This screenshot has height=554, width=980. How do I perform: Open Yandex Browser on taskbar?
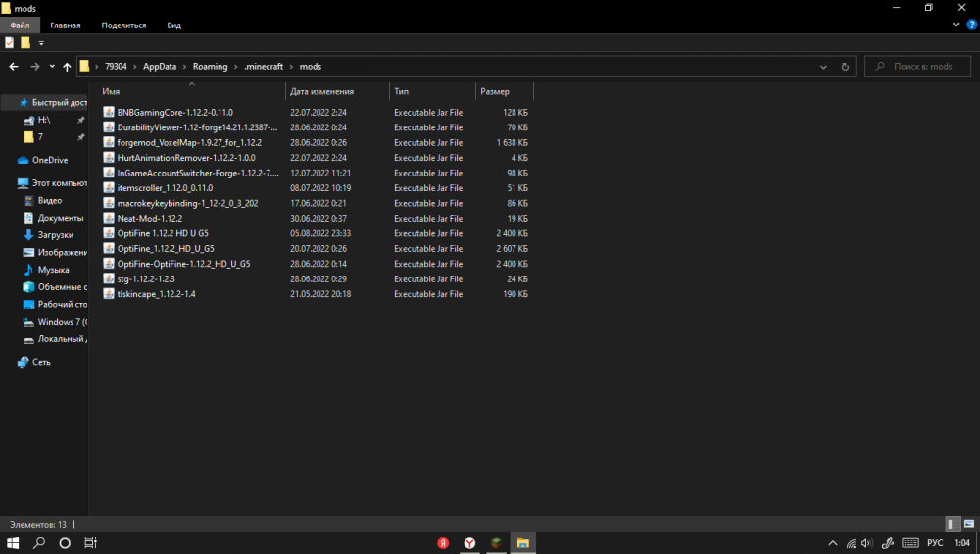tap(469, 543)
